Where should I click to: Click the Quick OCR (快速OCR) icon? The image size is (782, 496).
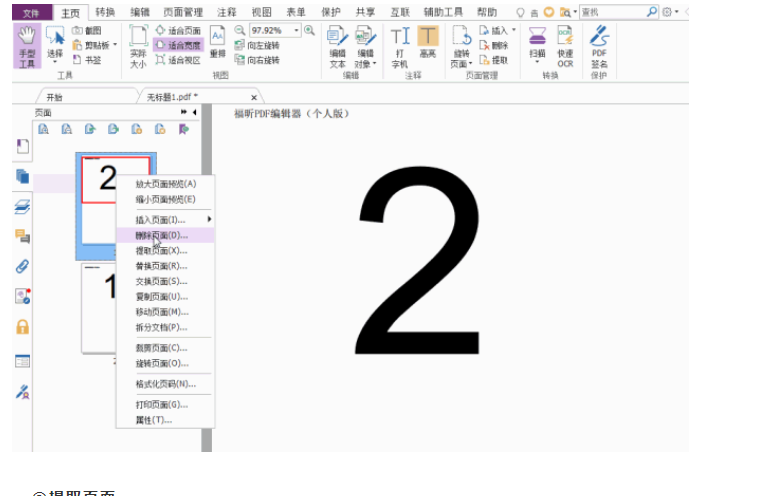(565, 45)
